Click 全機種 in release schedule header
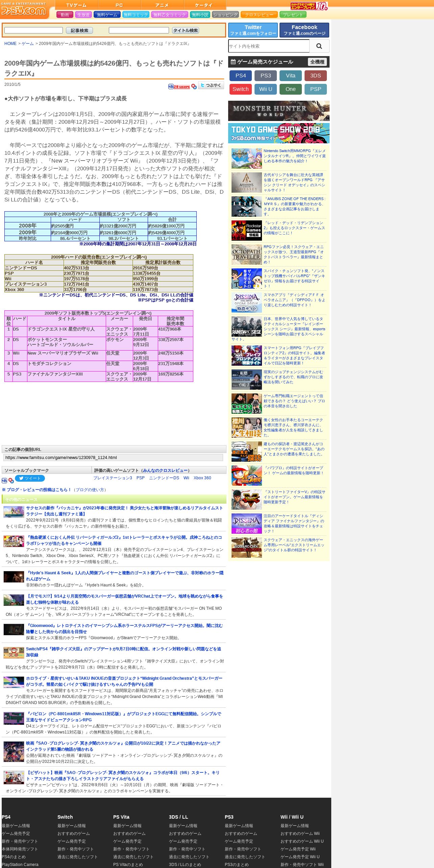The width and height of the screenshot is (434, 868). tap(317, 62)
